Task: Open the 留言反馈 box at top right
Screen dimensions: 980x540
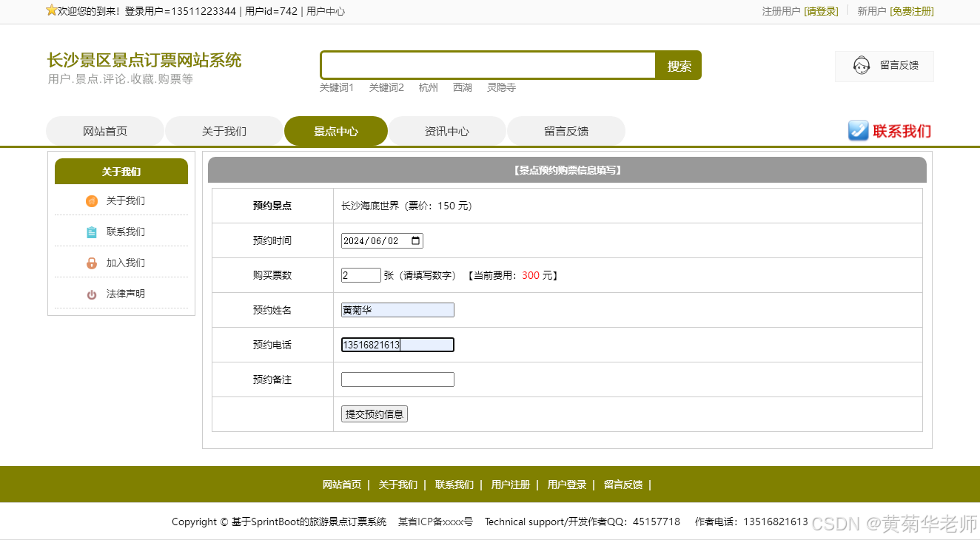Action: 885,66
